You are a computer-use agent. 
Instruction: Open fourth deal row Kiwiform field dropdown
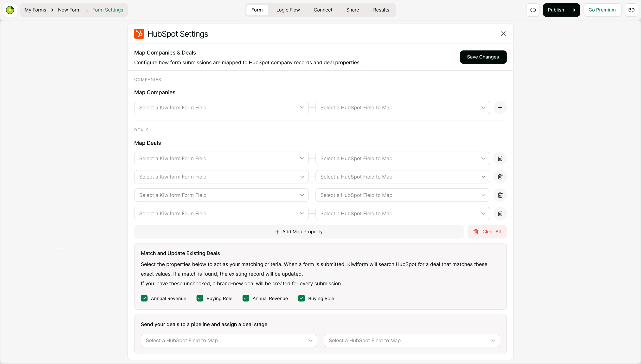pos(222,213)
